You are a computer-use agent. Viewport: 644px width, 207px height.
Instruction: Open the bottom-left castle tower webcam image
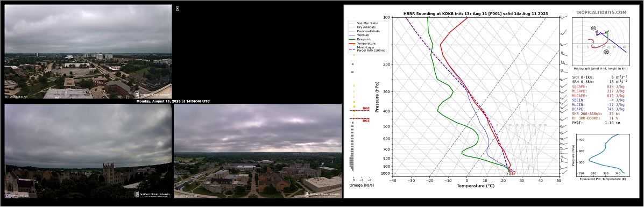click(x=88, y=151)
